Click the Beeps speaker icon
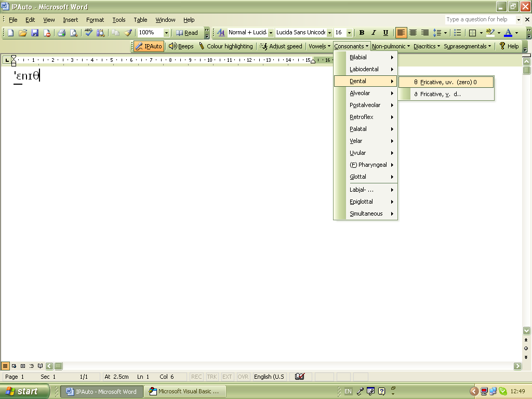Viewport: 532px width, 399px height. tap(172, 46)
